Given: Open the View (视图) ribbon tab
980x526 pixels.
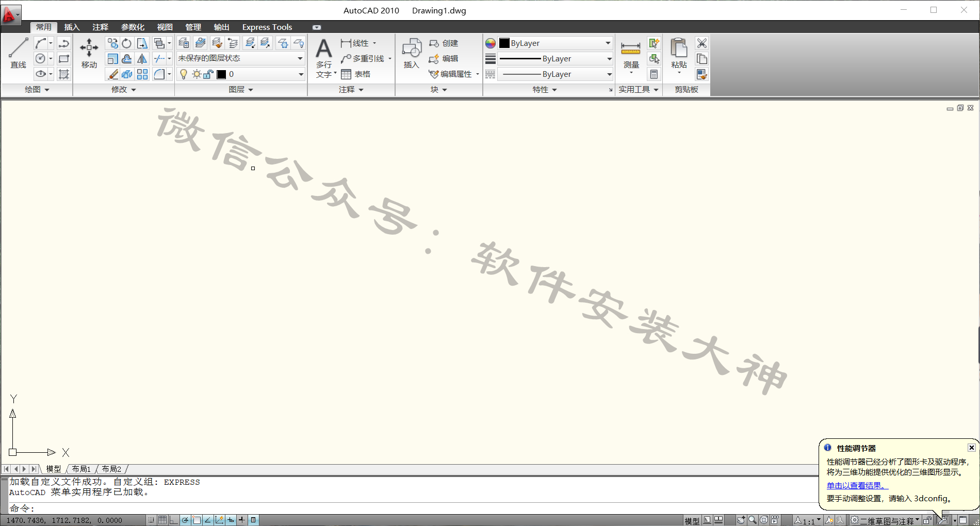Looking at the screenshot, I should (x=165, y=27).
